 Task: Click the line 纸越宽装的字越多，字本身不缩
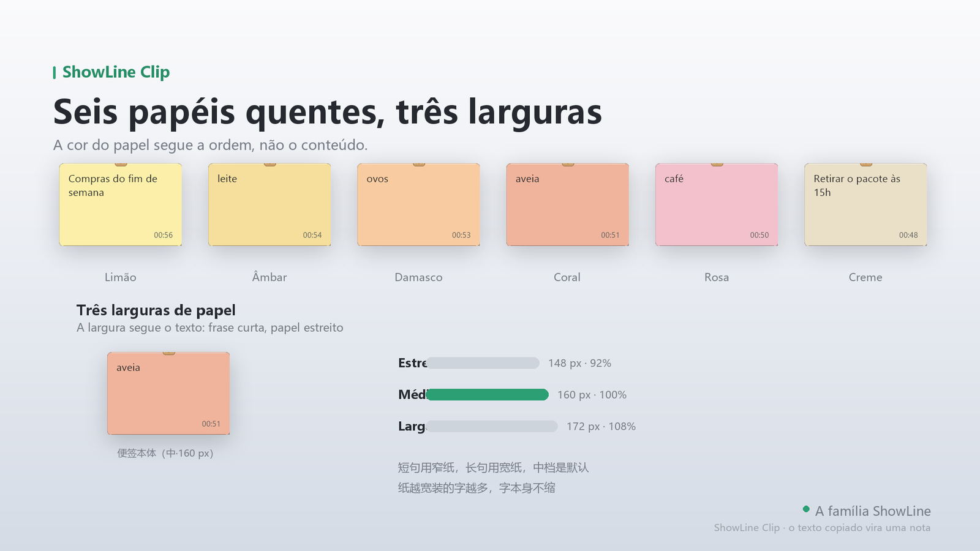click(477, 488)
